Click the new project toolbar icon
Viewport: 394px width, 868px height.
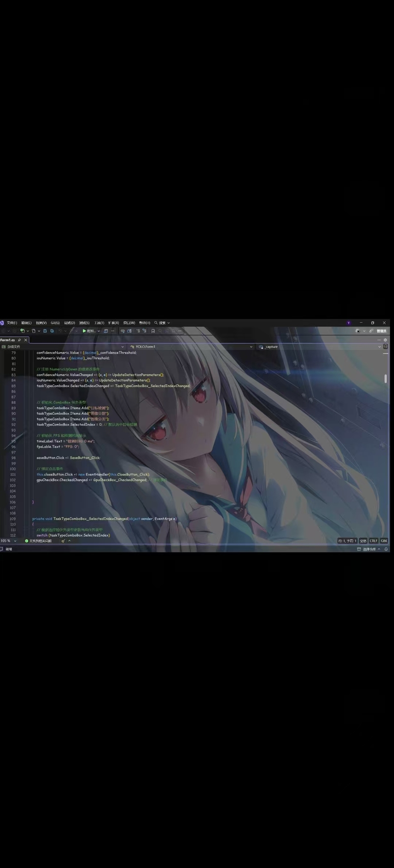pos(22,331)
